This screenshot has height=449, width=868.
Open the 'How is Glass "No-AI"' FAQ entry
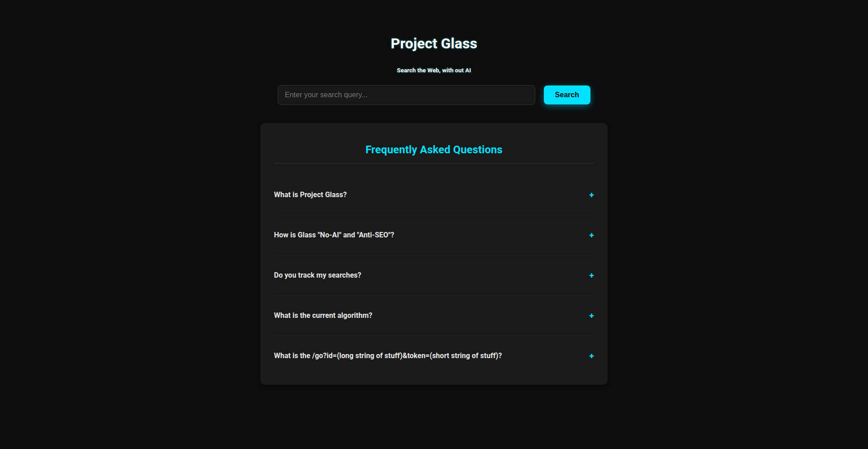tap(334, 235)
